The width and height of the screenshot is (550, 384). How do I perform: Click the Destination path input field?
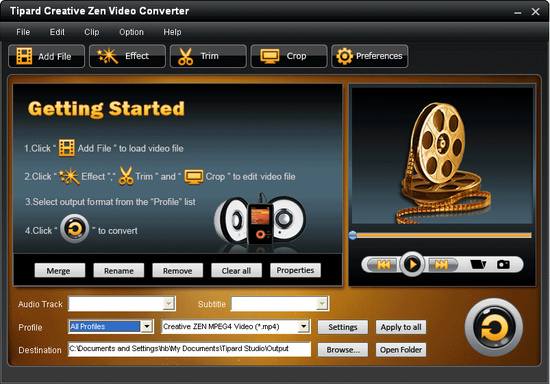[189, 349]
